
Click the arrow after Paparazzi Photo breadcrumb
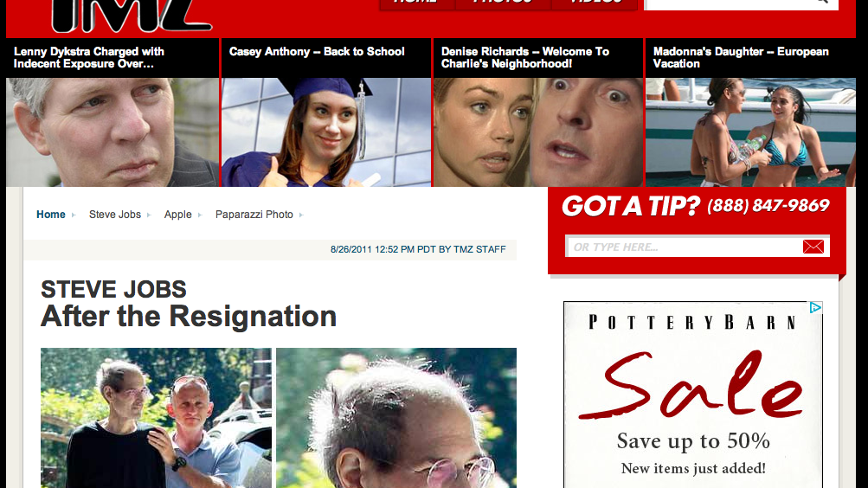coord(301,215)
